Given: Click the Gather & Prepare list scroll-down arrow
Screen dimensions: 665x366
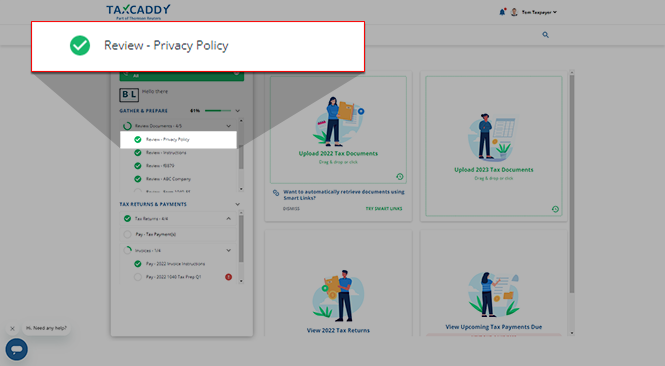Looking at the screenshot, I should click(241, 189).
